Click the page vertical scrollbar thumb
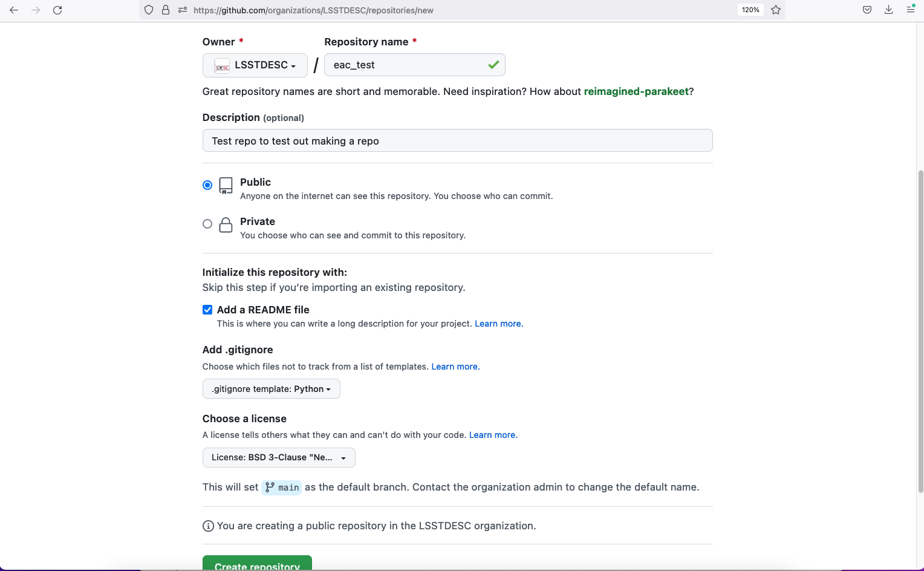Viewport: 924px width, 571px height. coord(920,331)
